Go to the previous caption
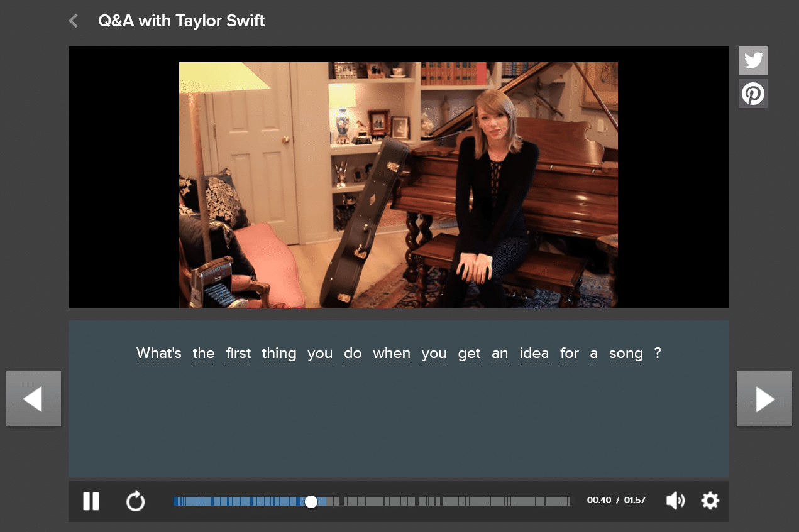Image resolution: width=799 pixels, height=532 pixels. pos(33,399)
